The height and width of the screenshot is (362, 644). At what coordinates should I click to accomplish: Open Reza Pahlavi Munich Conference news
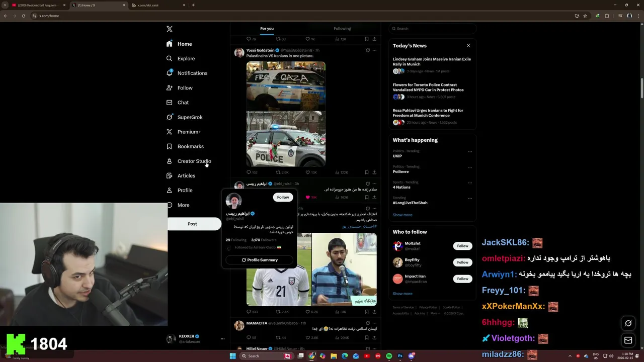pyautogui.click(x=432, y=116)
